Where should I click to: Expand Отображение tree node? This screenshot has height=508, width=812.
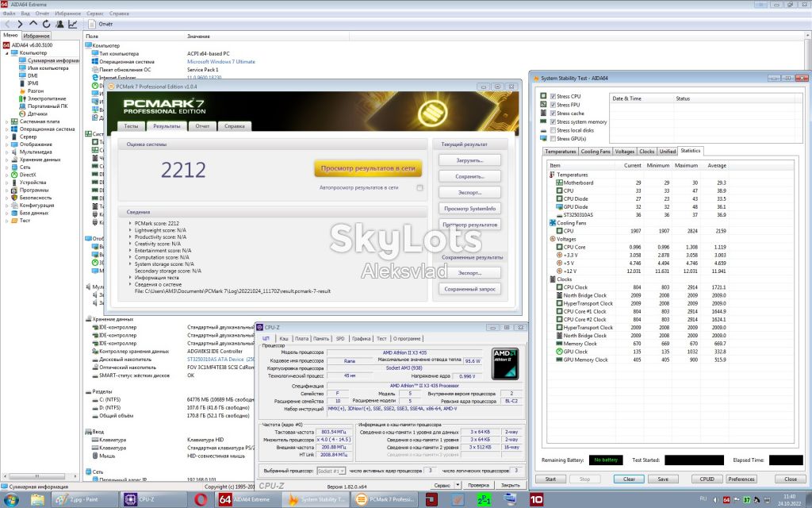tap(6, 144)
